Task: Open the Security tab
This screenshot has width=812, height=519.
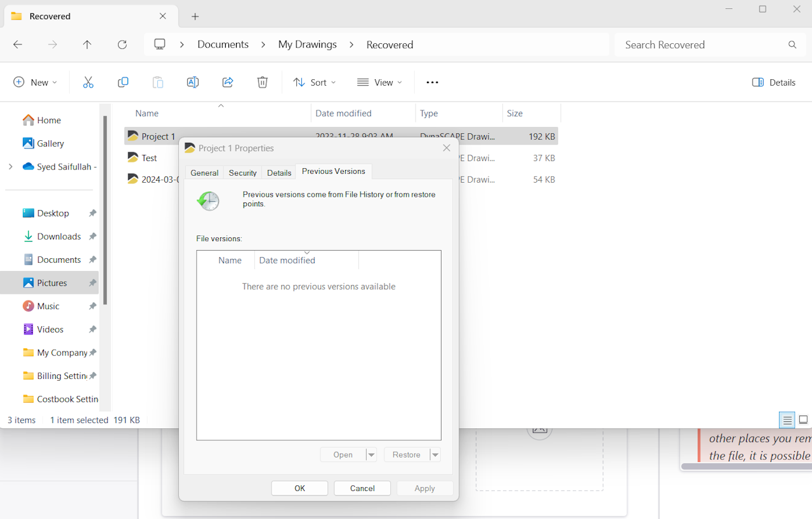Action: 242,173
